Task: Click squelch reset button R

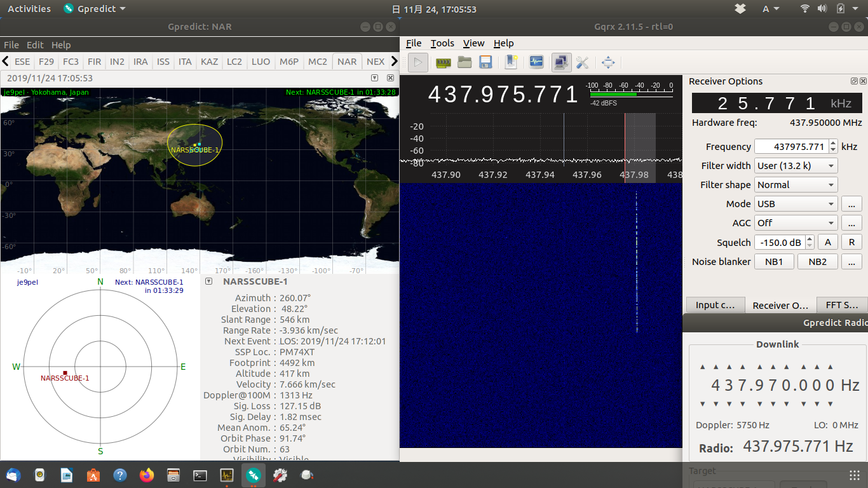Action: point(851,242)
